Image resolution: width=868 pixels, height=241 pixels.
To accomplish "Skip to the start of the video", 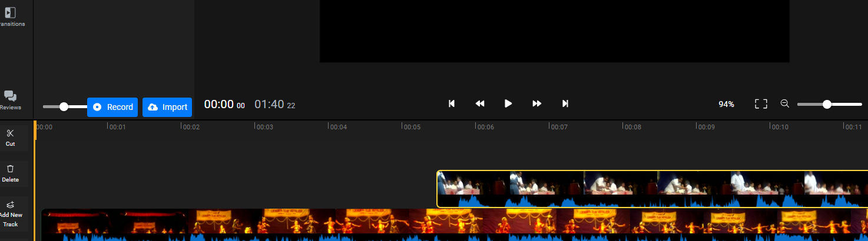I will pyautogui.click(x=452, y=103).
